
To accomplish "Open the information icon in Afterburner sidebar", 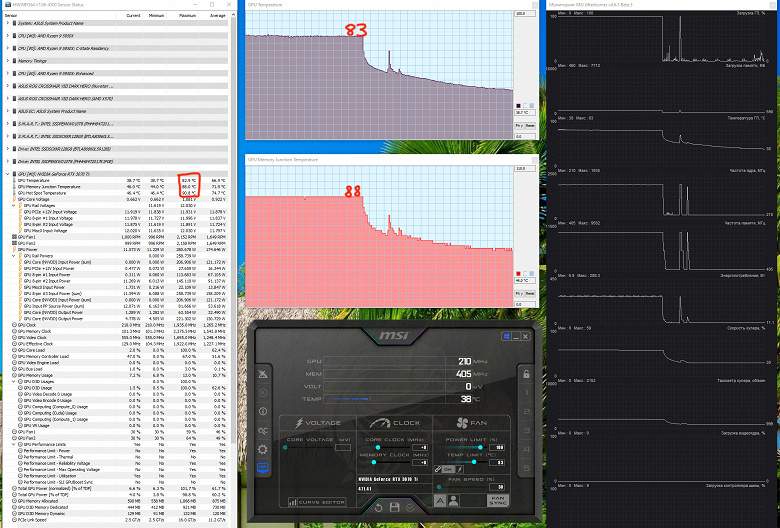I will (263, 412).
